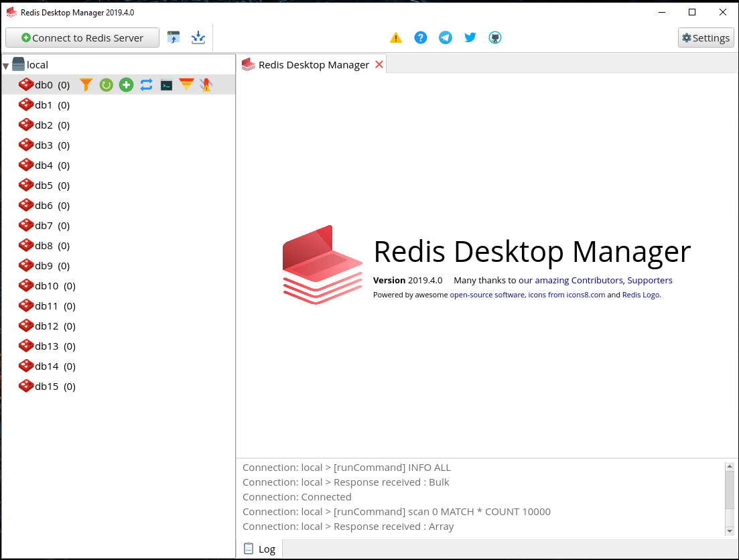
Task: Open the 'our amazing Contributors' link
Action: [x=570, y=281]
